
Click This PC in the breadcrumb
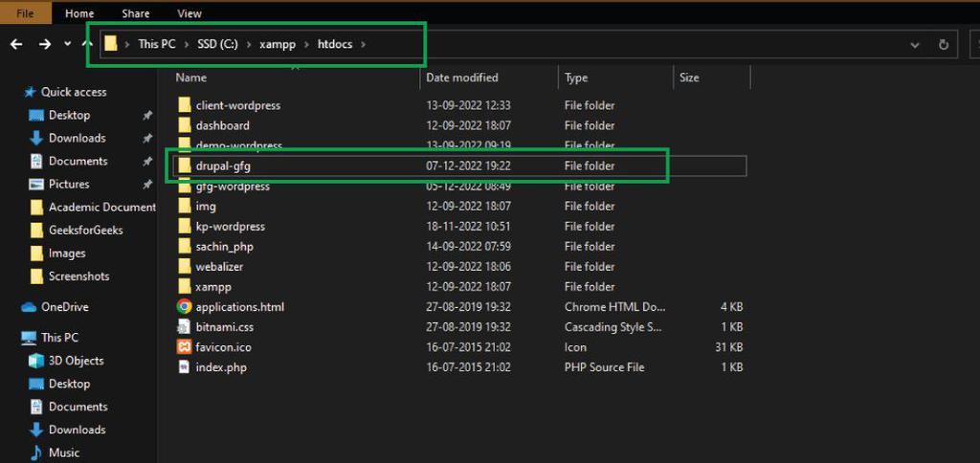point(157,44)
